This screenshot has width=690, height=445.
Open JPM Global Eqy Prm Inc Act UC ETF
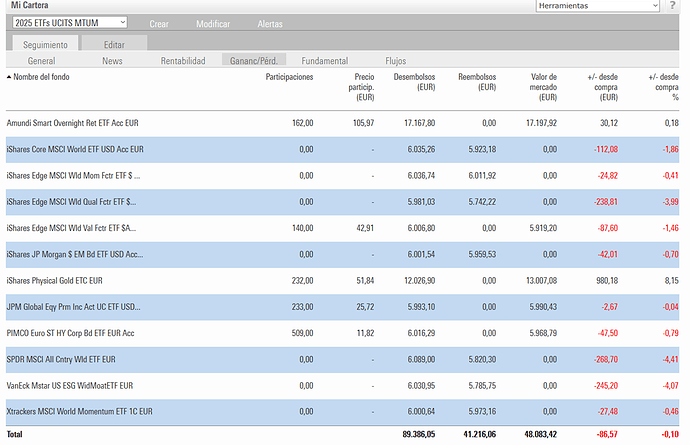tap(73, 307)
